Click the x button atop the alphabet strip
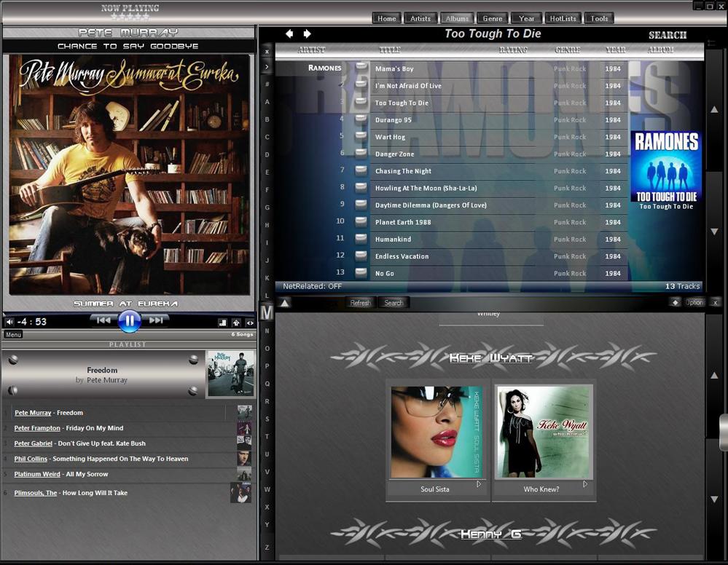The image size is (728, 565). click(267, 52)
